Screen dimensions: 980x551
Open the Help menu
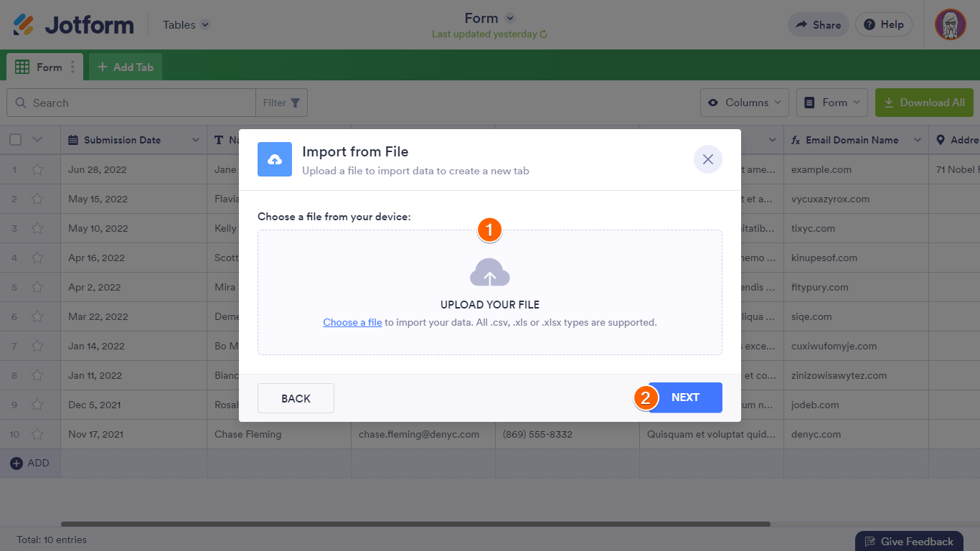point(883,24)
